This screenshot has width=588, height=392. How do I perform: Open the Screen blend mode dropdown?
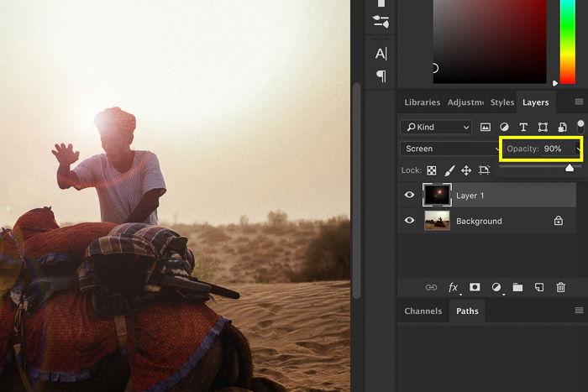[x=450, y=149]
